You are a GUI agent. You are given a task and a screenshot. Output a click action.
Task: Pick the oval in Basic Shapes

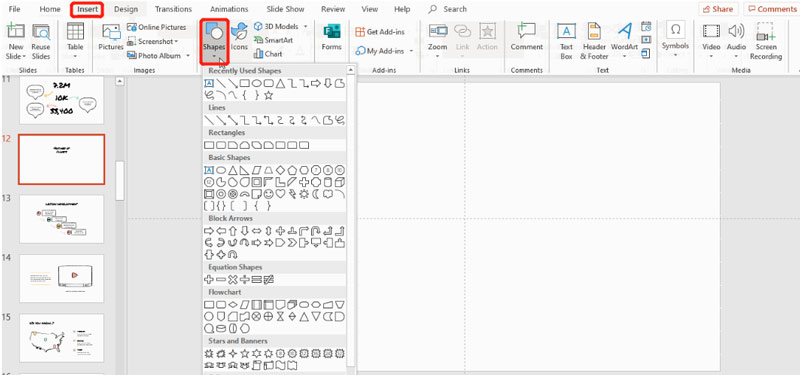pos(221,170)
